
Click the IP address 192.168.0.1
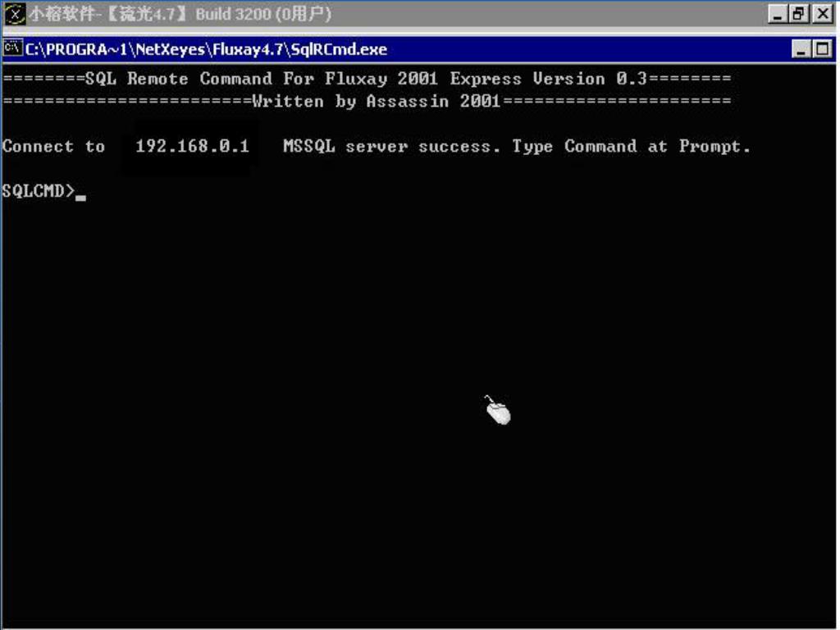[192, 146]
